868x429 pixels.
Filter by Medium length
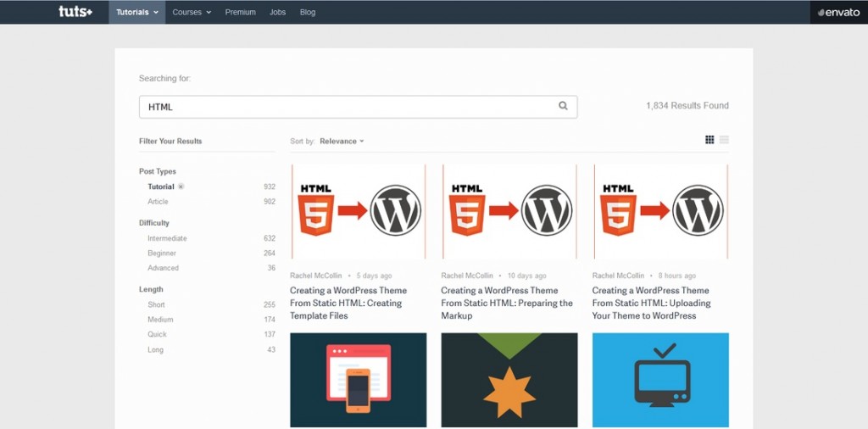coord(160,320)
